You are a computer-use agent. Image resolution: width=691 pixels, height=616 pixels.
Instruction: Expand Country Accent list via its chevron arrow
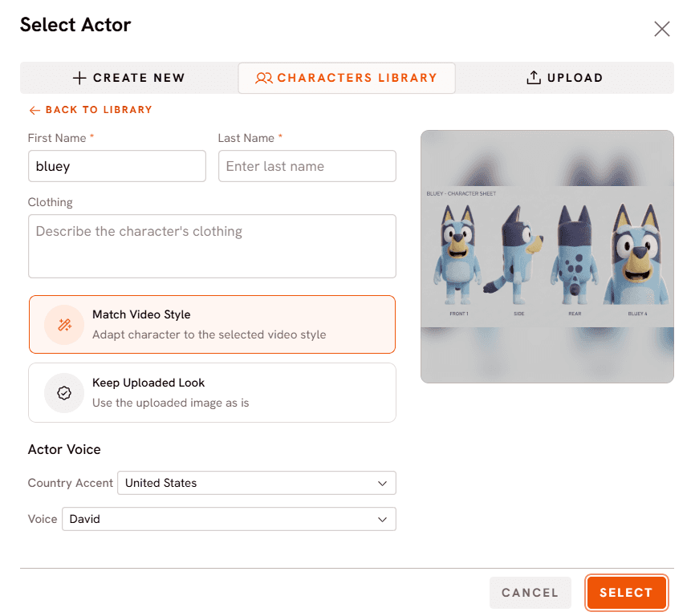pyautogui.click(x=382, y=484)
